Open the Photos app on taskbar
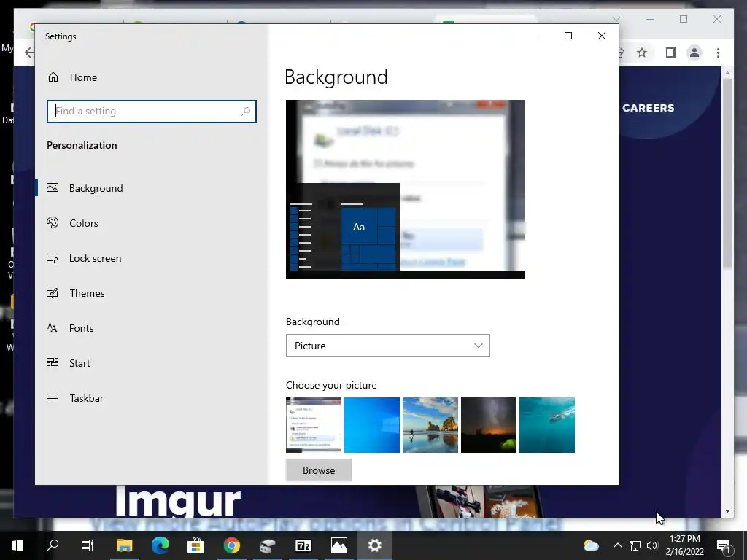This screenshot has height=560, width=747. click(338, 545)
